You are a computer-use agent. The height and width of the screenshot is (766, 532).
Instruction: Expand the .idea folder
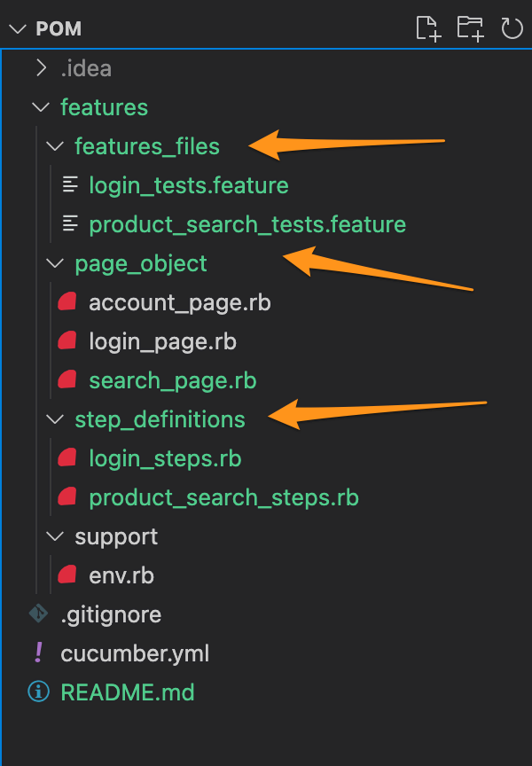point(40,68)
